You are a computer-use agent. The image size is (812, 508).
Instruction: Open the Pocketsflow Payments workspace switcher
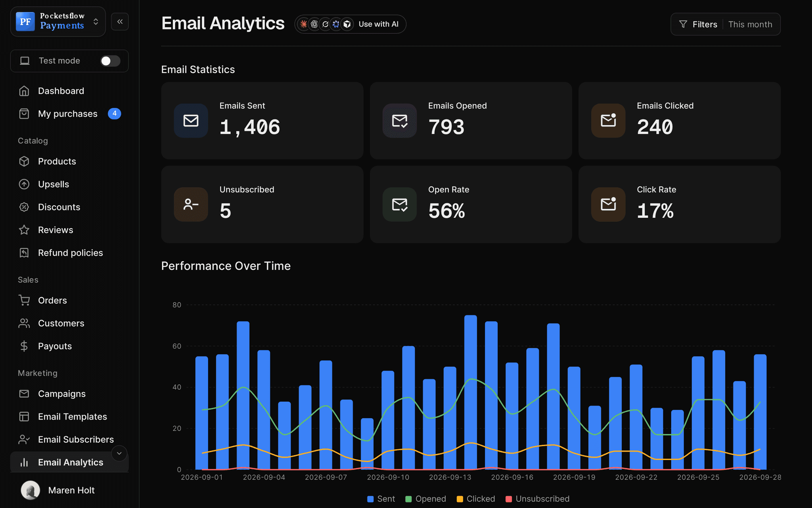point(58,21)
